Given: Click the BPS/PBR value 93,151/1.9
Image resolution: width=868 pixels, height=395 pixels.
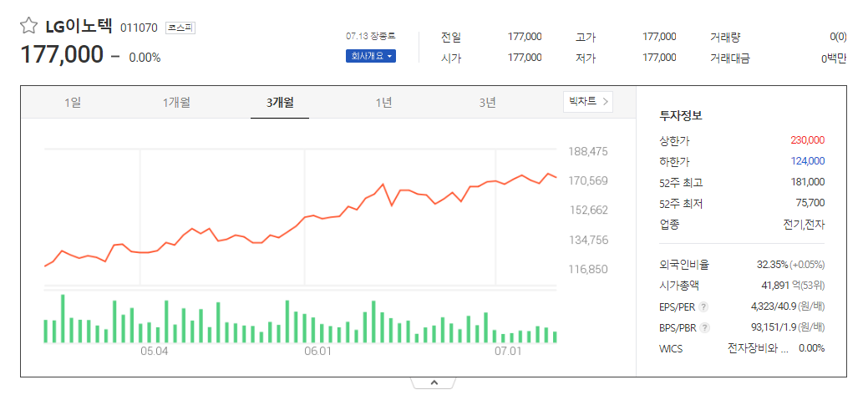Looking at the screenshot, I should tap(774, 327).
